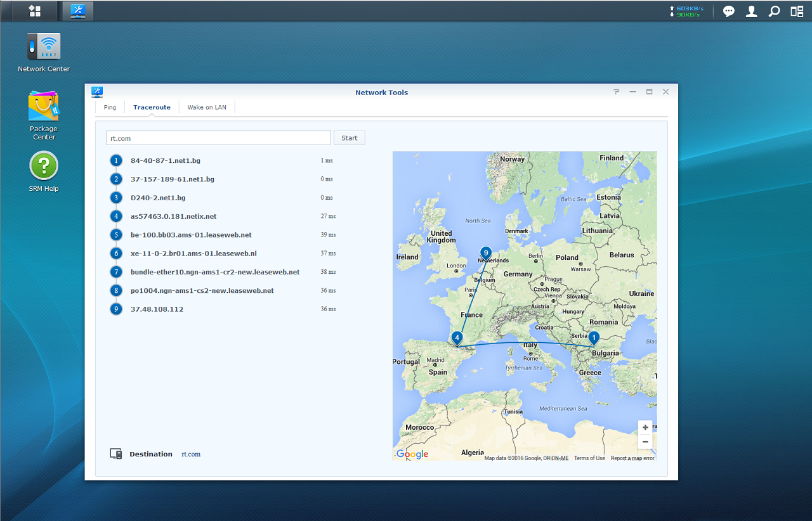Switch to the Ping tab

[110, 107]
